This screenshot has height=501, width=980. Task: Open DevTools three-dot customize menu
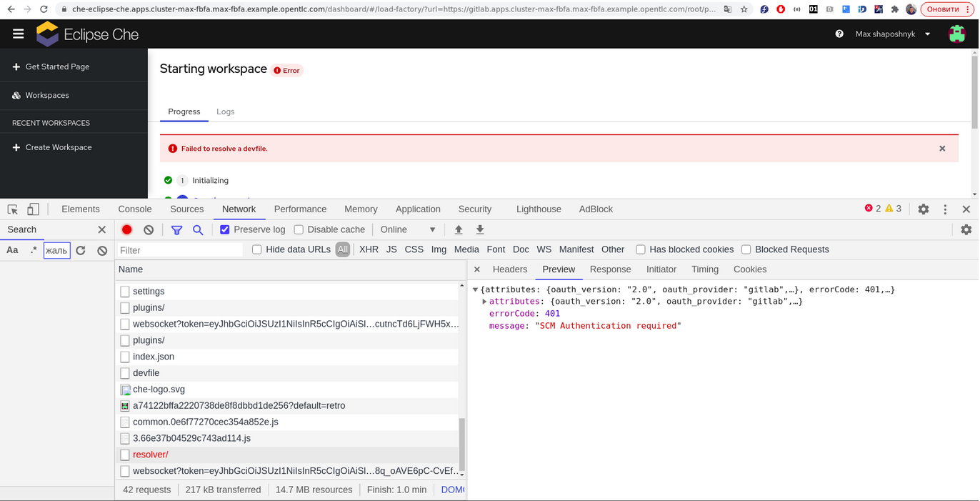point(945,209)
